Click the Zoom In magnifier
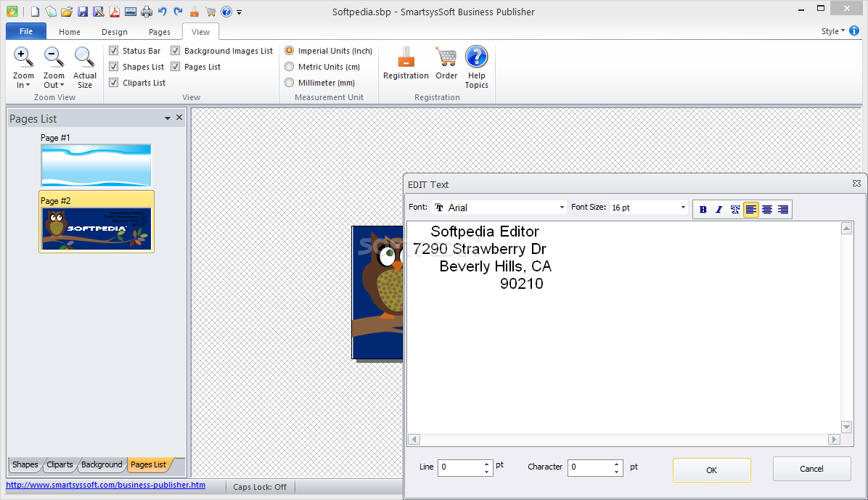Screen dimensions: 868x500 tap(23, 57)
